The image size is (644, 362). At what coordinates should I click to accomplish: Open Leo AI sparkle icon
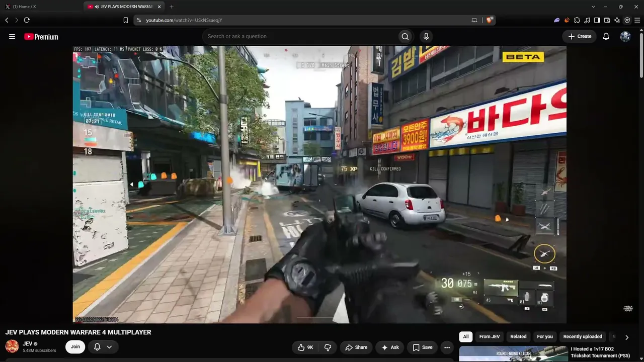[617, 20]
